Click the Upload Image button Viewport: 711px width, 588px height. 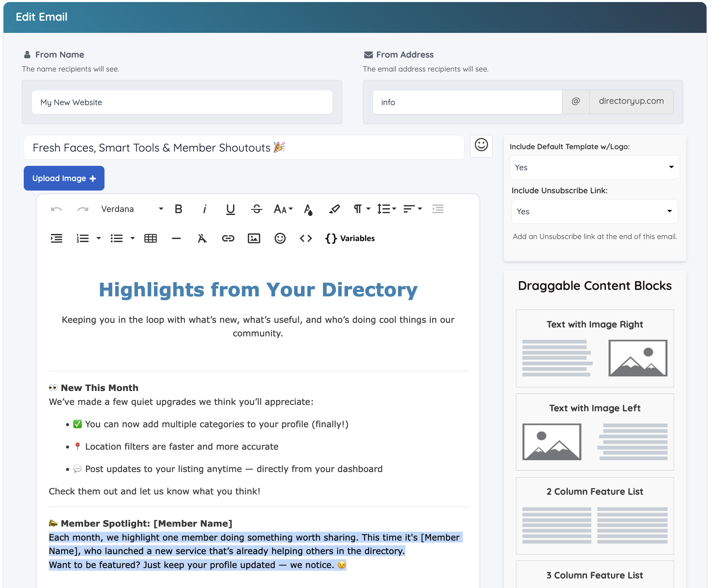(x=64, y=178)
